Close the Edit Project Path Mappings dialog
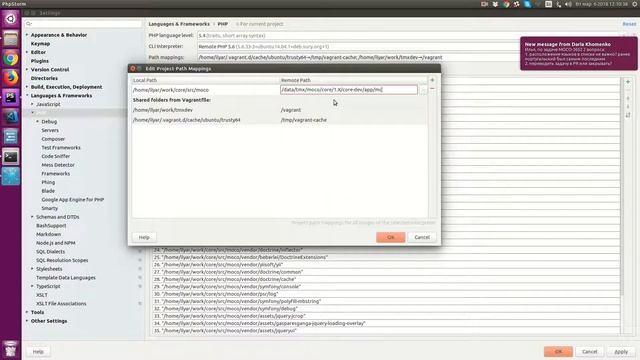 coord(133,69)
